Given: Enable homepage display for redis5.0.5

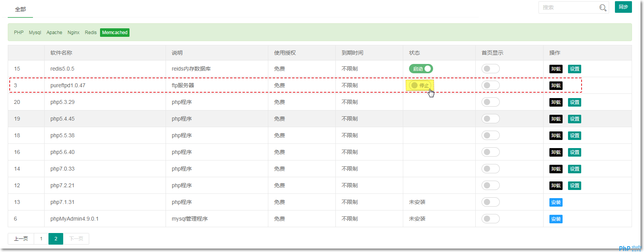Looking at the screenshot, I should coord(490,69).
